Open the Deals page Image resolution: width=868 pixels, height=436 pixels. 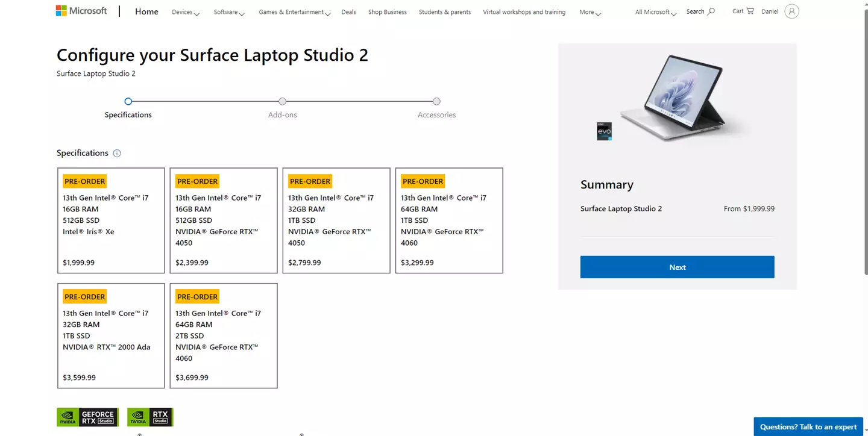tap(348, 12)
